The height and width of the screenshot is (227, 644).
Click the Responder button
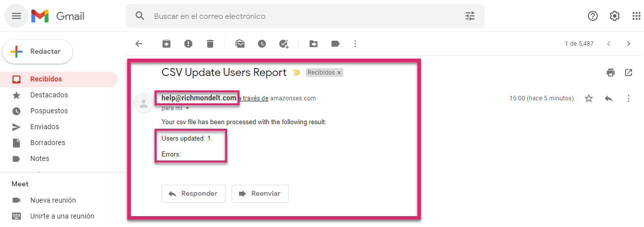tap(193, 194)
